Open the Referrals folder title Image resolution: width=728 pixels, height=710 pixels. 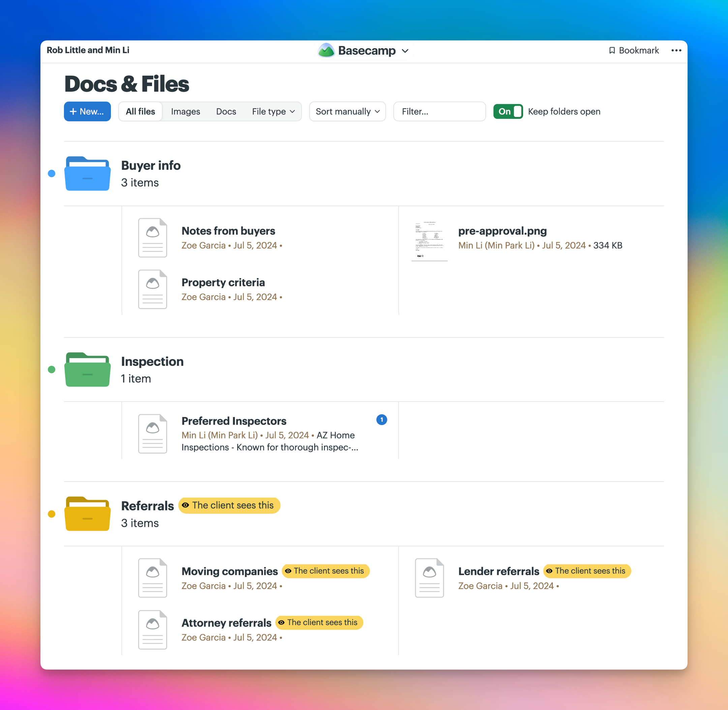click(147, 506)
